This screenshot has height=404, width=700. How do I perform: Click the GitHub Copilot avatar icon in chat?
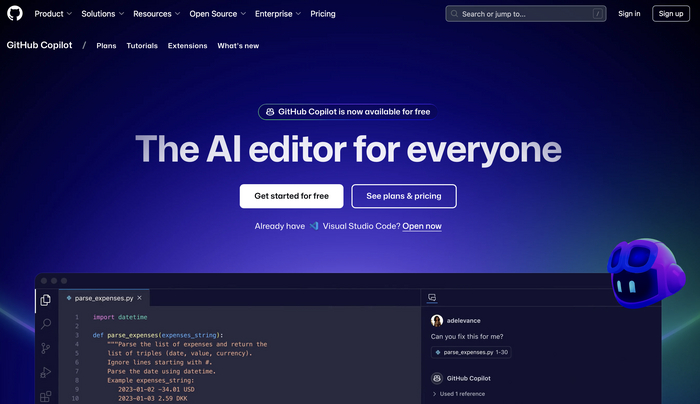[x=437, y=378]
